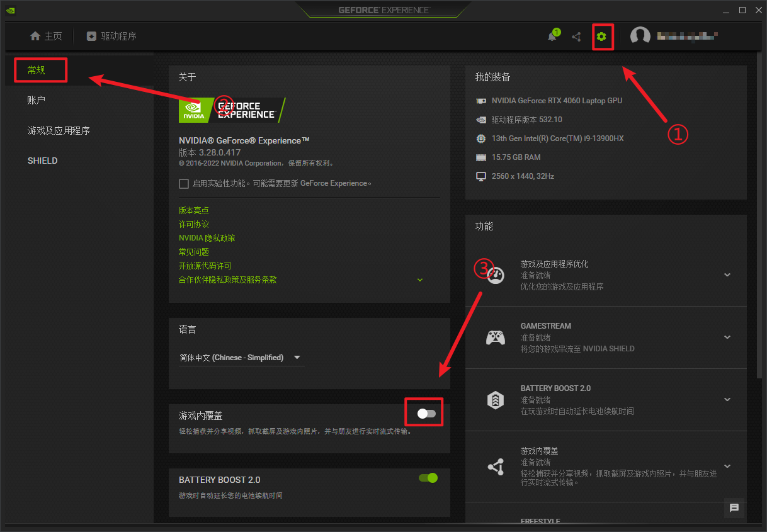Click the NVIDIA GeForce Experience logo
This screenshot has height=532, width=767.
coord(232,110)
